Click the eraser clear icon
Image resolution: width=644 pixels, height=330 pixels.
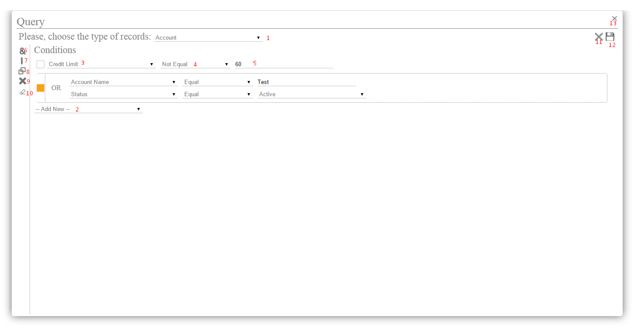pyautogui.click(x=23, y=92)
